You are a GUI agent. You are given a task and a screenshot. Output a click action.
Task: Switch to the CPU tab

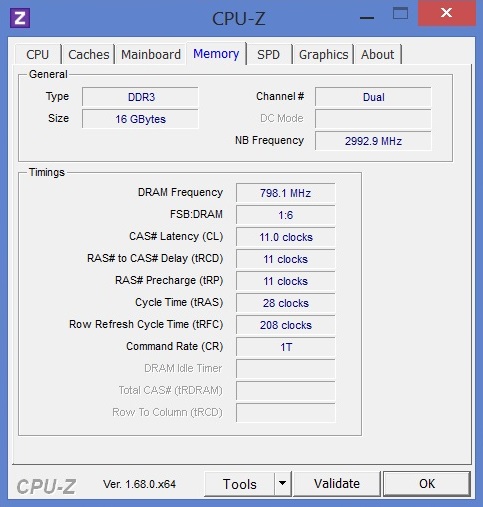pyautogui.click(x=38, y=54)
